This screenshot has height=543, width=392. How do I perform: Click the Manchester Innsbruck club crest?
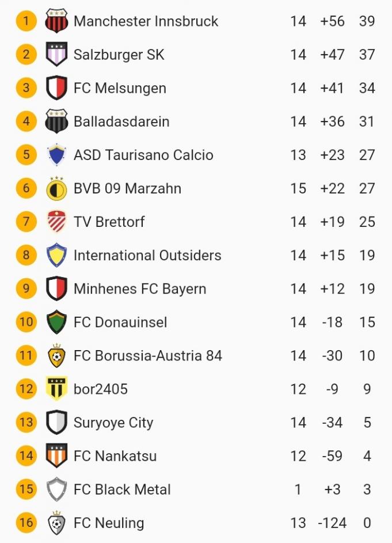pyautogui.click(x=56, y=21)
